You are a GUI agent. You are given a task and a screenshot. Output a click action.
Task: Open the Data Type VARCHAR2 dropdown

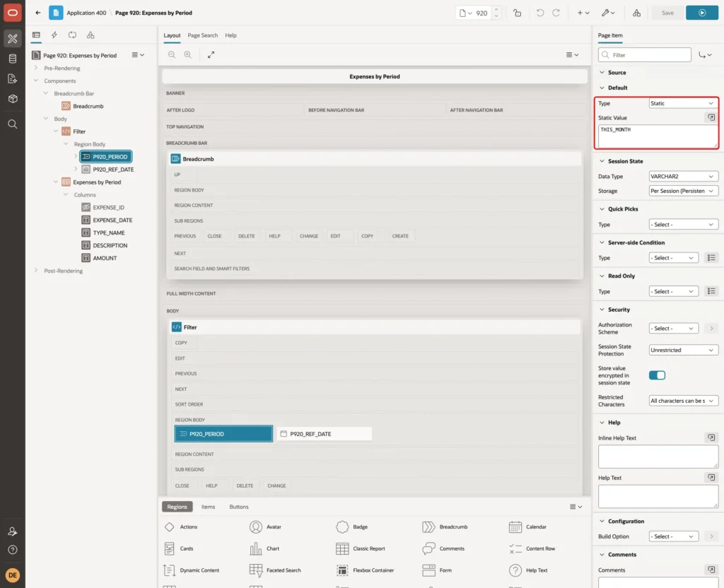683,176
